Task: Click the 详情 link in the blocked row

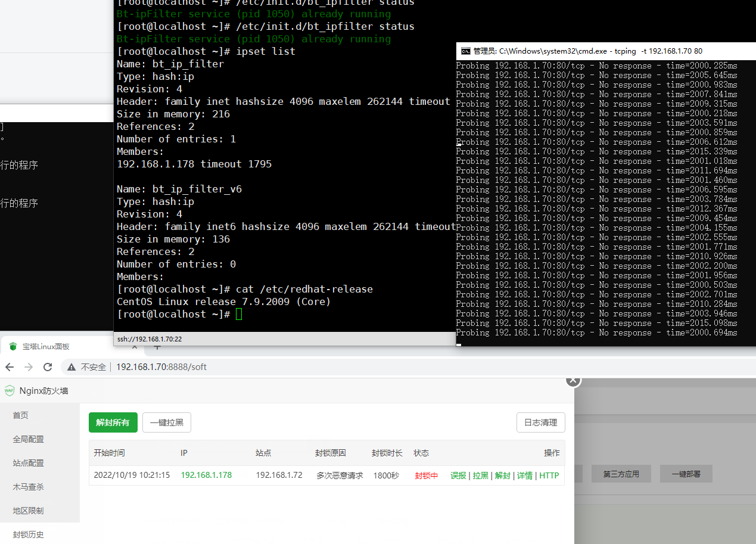Action: [525, 475]
